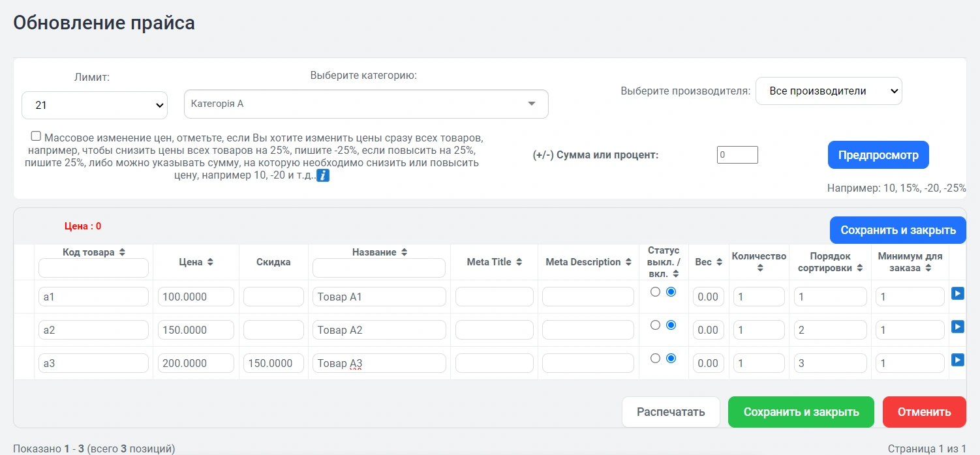Click the blue arrow icon in row a1
980x455 pixels.
tap(957, 294)
